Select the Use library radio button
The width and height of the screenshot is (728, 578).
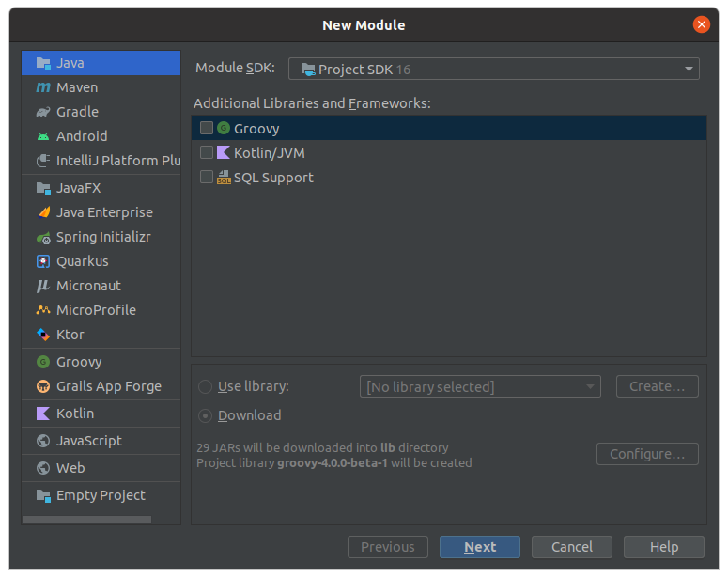pos(205,386)
